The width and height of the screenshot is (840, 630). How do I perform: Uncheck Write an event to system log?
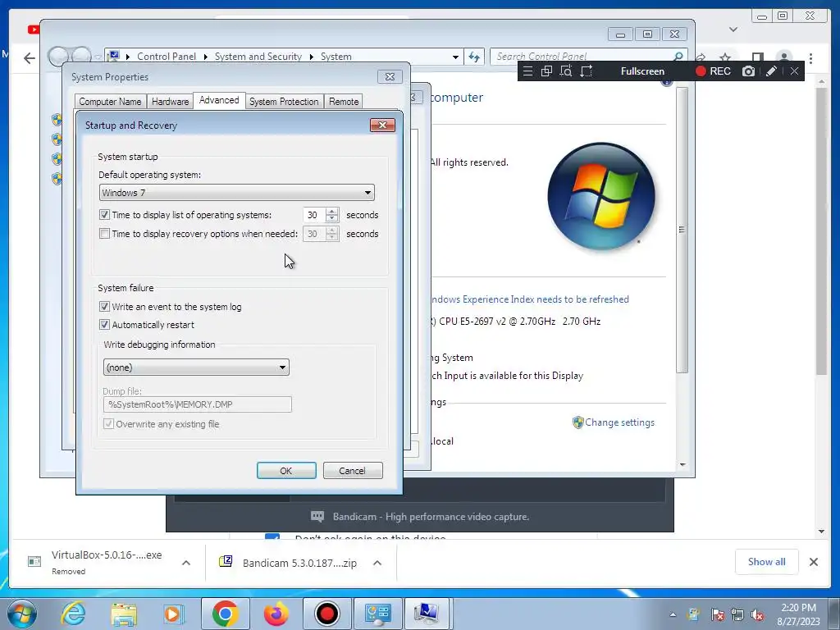point(104,307)
